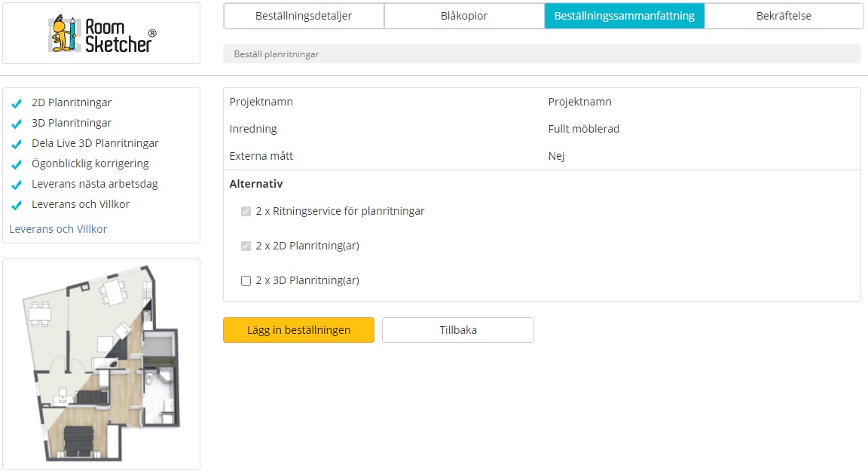The image size is (868, 474).
Task: Click the 3D floor plan thumbnail
Action: (101, 364)
